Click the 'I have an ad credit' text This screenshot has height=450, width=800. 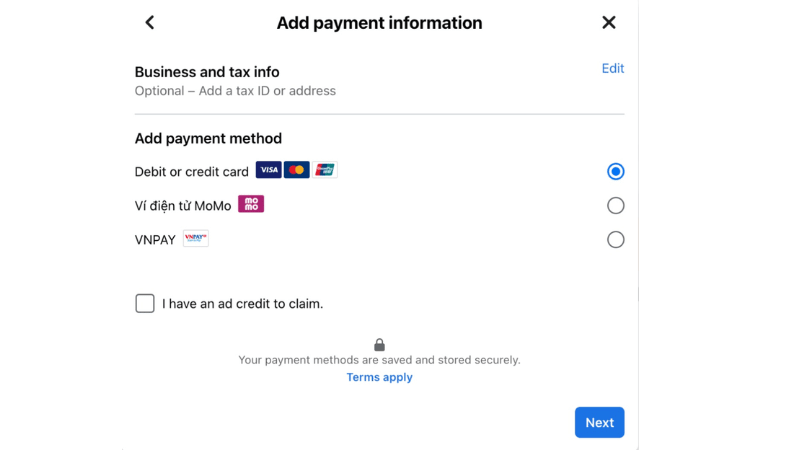tap(242, 303)
